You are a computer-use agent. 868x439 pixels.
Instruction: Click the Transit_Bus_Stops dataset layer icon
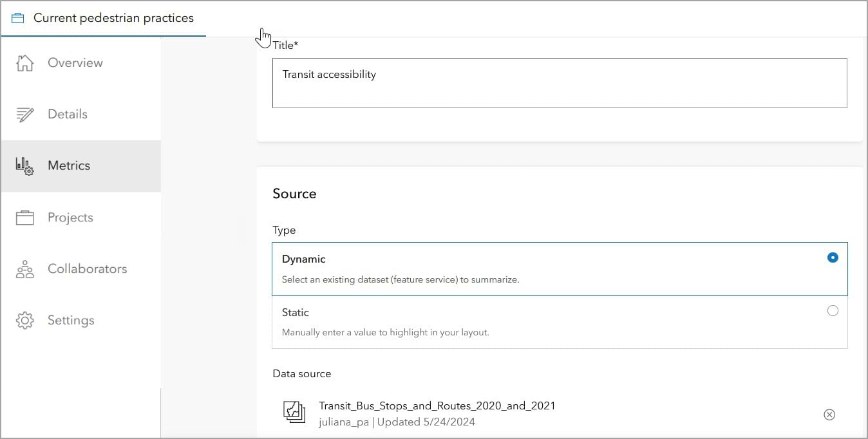pos(294,412)
